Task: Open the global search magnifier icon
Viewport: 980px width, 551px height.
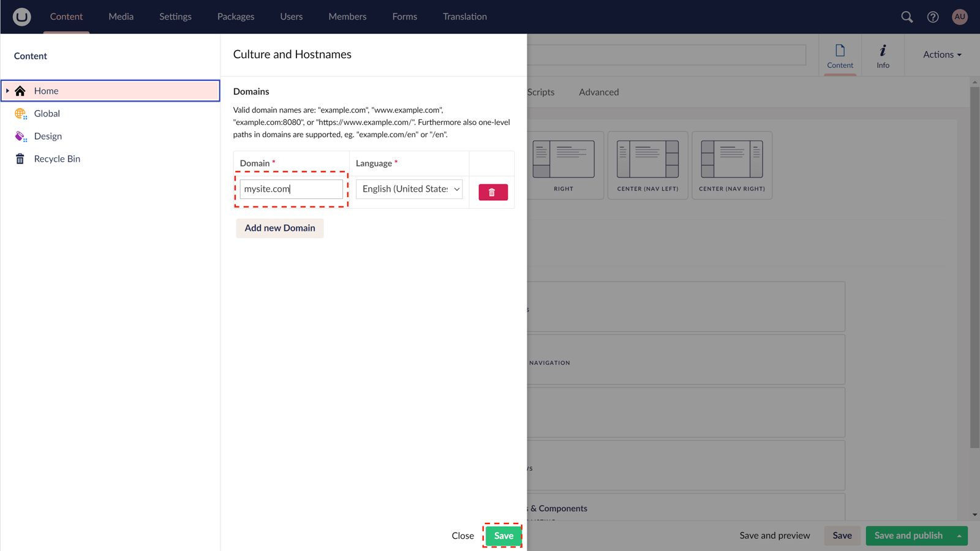Action: click(907, 17)
